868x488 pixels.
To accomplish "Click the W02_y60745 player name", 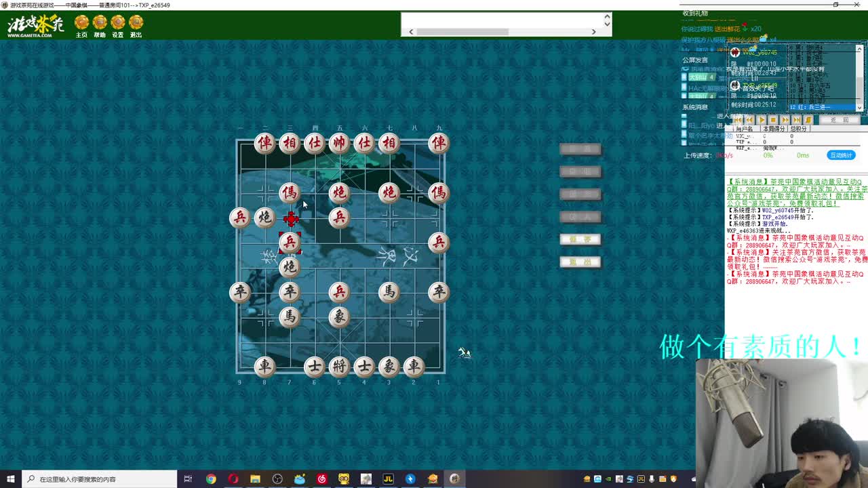I will (x=759, y=52).
